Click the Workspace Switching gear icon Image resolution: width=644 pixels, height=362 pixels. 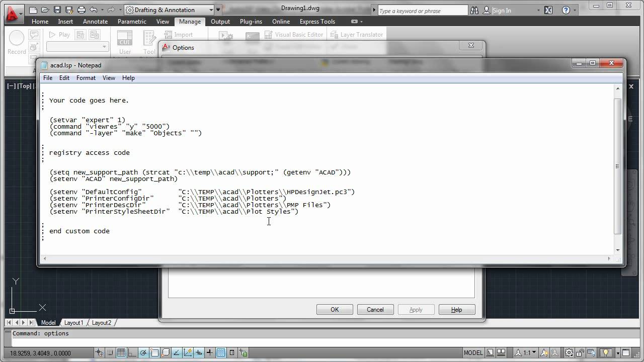pyautogui.click(x=569, y=353)
